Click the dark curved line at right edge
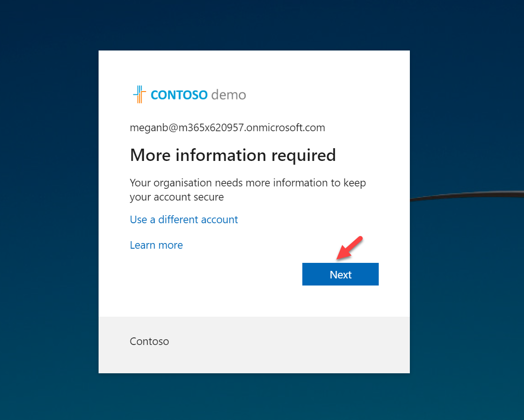This screenshot has width=524, height=420. click(467, 195)
